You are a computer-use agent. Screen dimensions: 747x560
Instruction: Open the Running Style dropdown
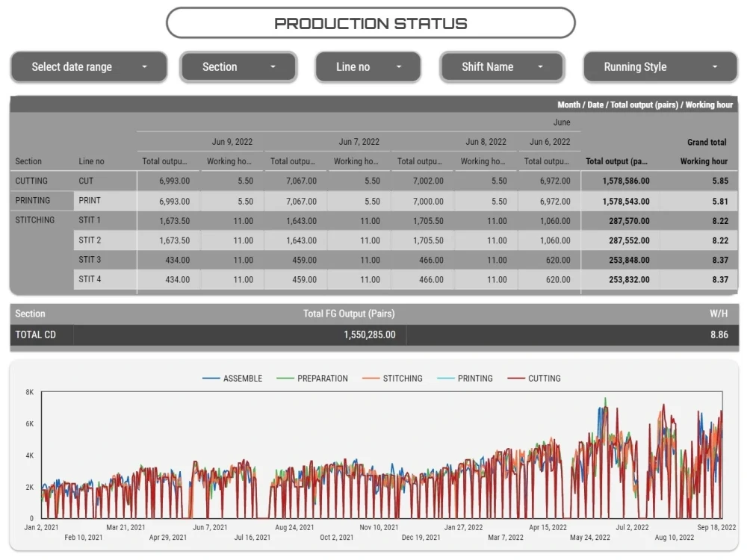tap(660, 66)
